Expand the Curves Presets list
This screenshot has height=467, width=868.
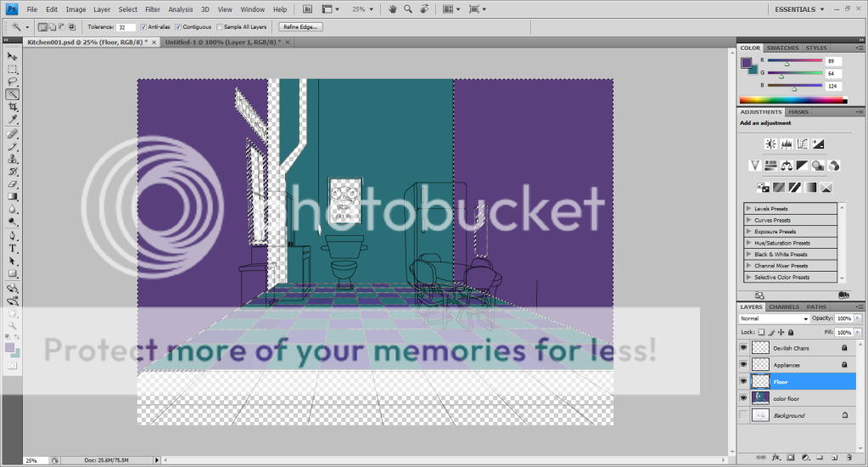pos(748,220)
